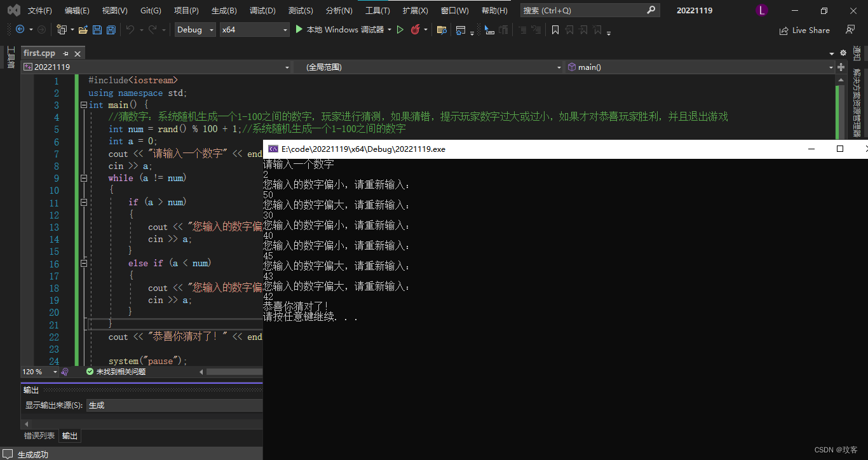Image resolution: width=868 pixels, height=460 pixels.
Task: Click the green no-issues checkmark icon
Action: 90,372
